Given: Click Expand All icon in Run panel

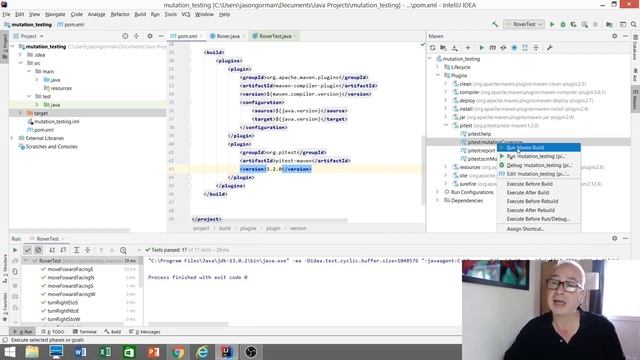Looking at the screenshot, I should [x=76, y=250].
